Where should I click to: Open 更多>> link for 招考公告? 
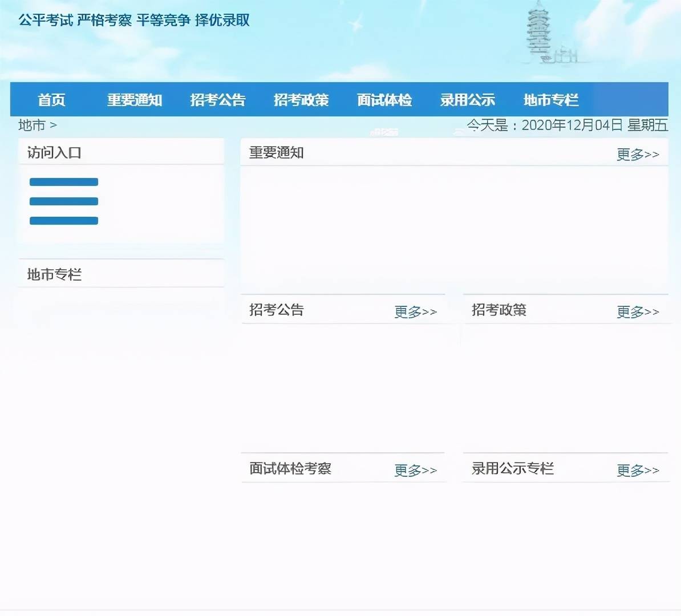tap(415, 311)
